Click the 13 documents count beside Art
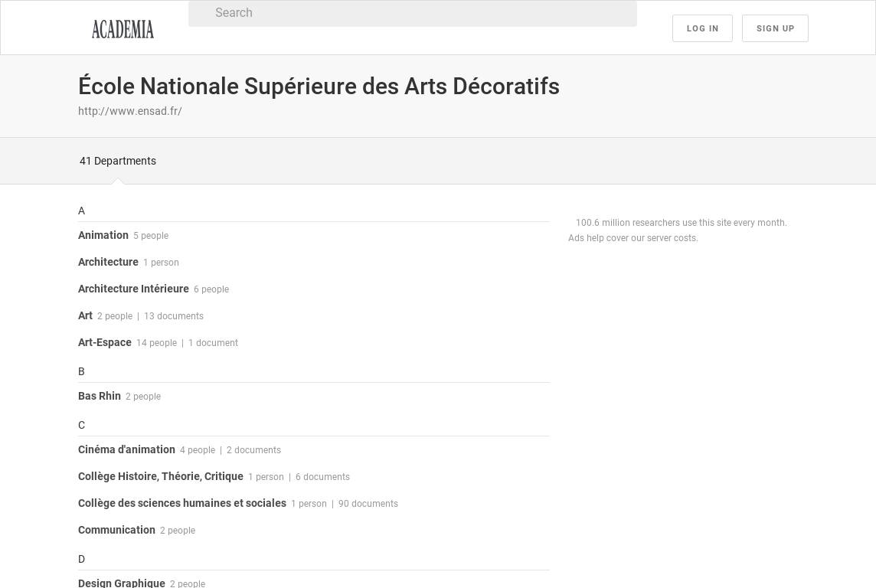Viewport: 876px width, 588px height. tap(174, 316)
